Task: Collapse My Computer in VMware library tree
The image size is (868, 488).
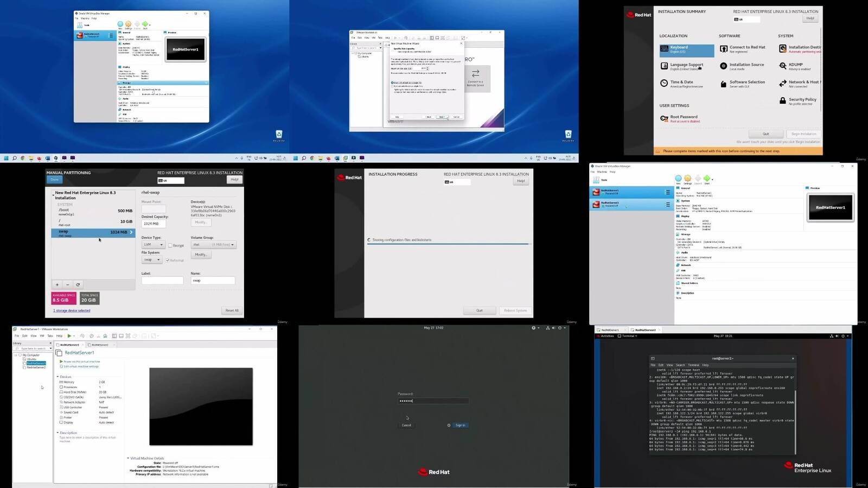Action: (x=16, y=355)
